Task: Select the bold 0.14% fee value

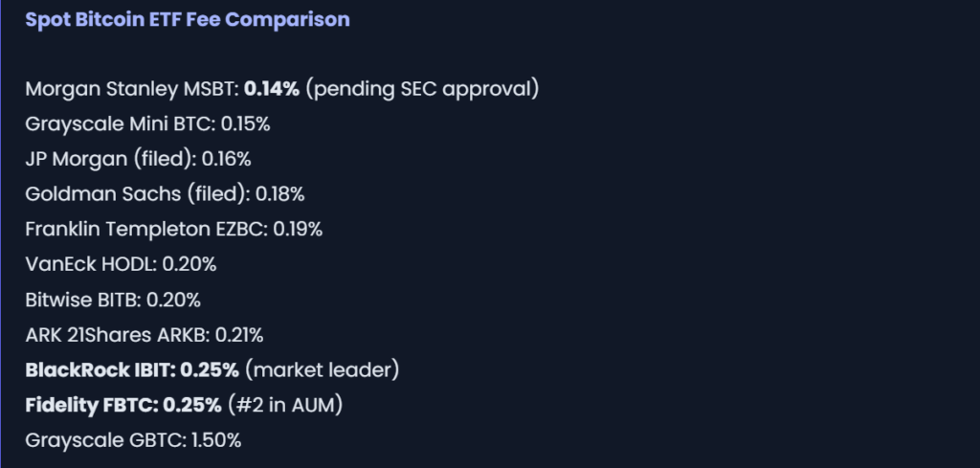Action: click(x=272, y=89)
